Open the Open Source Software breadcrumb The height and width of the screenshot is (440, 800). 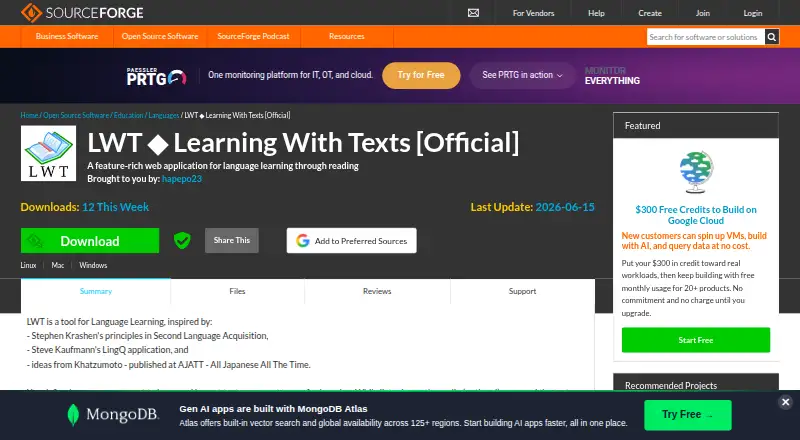[76, 115]
